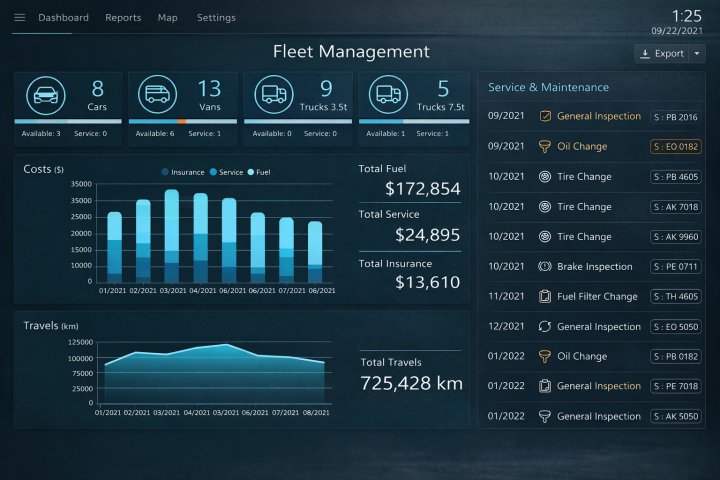Open the S : EO 0182 vehicle tag
The height and width of the screenshot is (480, 720).
point(677,146)
